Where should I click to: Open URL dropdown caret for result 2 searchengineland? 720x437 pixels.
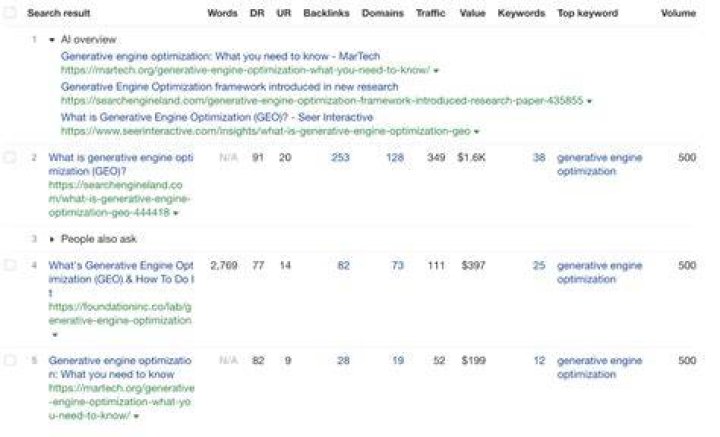176,213
